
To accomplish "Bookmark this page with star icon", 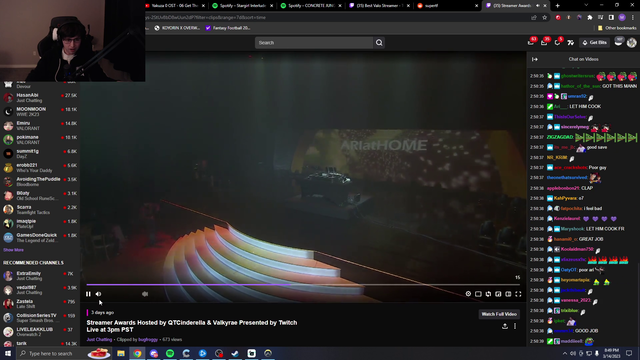I will (x=544, y=18).
